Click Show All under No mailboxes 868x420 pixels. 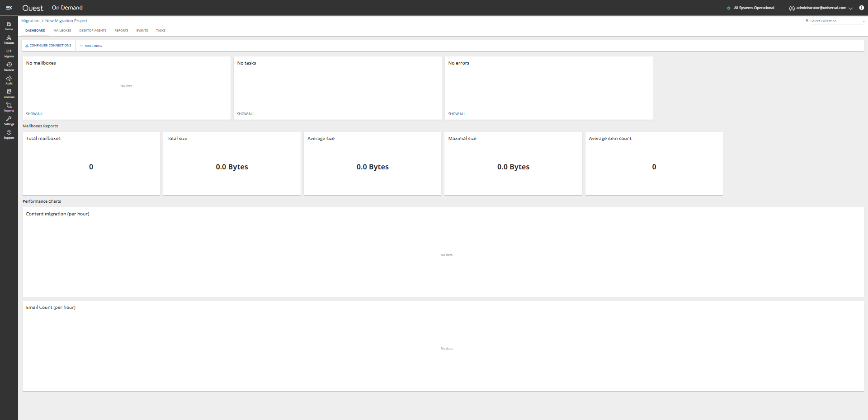pyautogui.click(x=35, y=114)
